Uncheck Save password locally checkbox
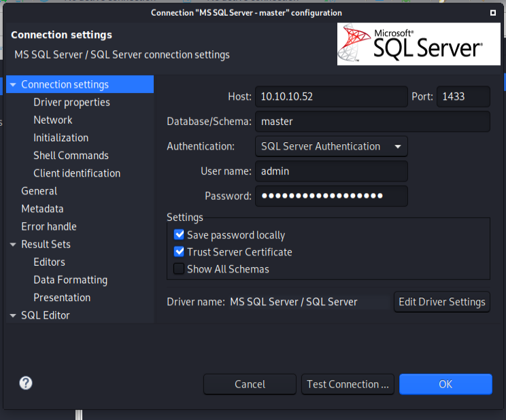 pos(180,234)
